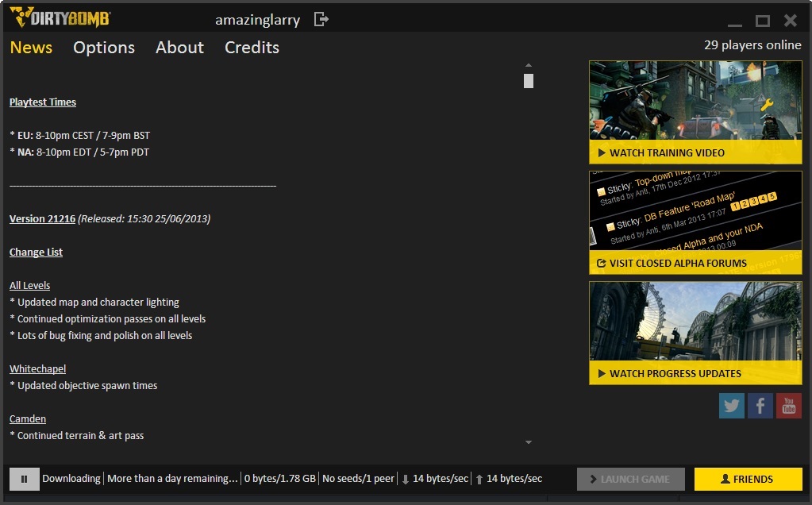This screenshot has width=812, height=505.
Task: Click the download speed arrow icon
Action: [x=406, y=479]
